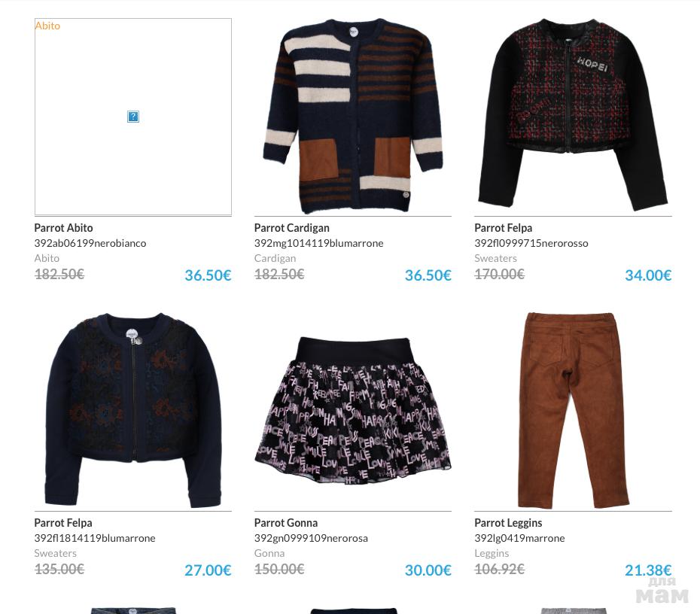Click the orange Abito alt text link

47,26
